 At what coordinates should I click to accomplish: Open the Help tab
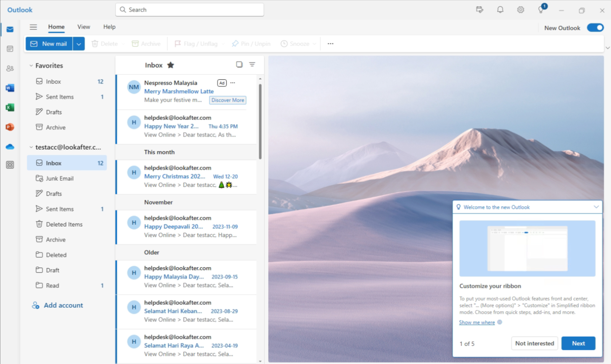pos(109,27)
